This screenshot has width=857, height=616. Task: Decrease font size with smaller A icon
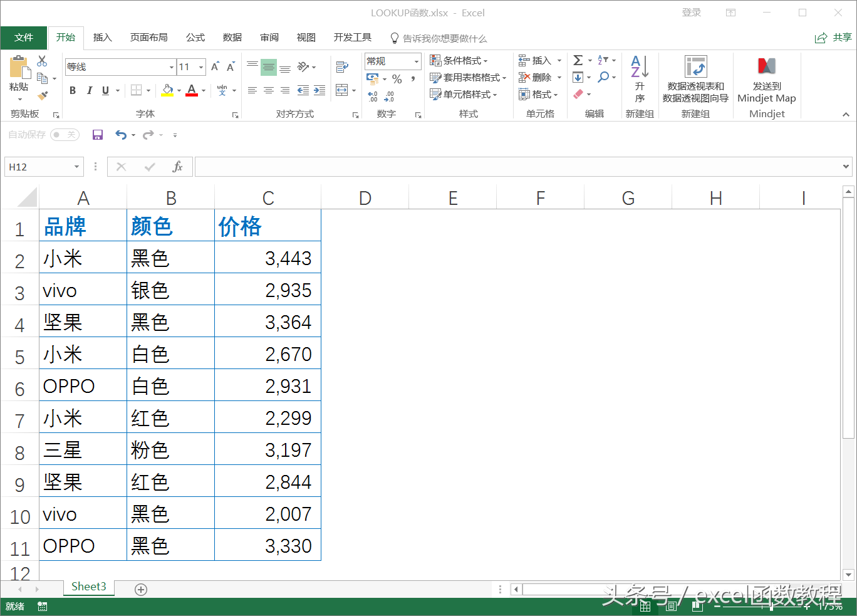tap(231, 66)
